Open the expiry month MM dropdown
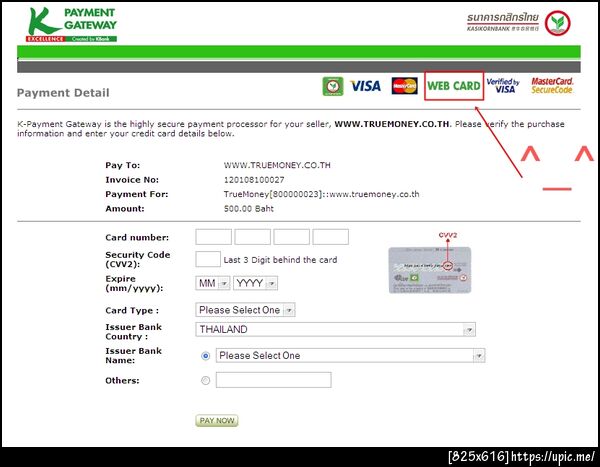Viewport: 600px width, 467px height. coord(213,283)
